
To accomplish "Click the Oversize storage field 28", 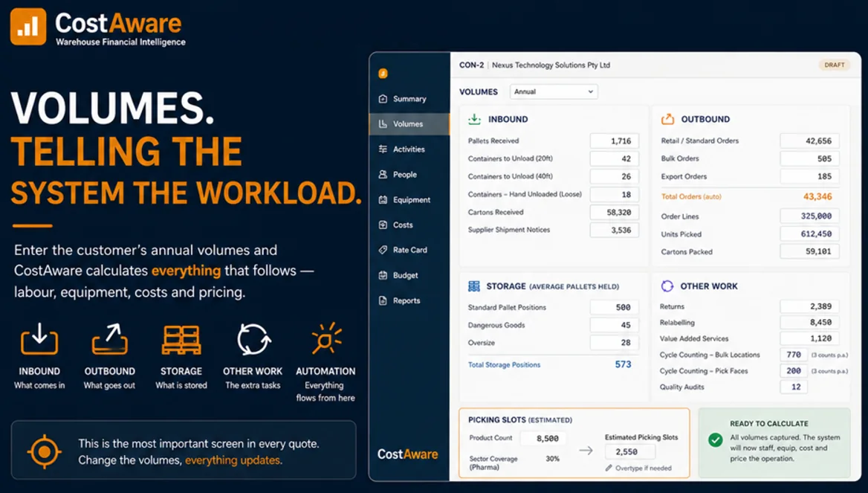I will [615, 342].
